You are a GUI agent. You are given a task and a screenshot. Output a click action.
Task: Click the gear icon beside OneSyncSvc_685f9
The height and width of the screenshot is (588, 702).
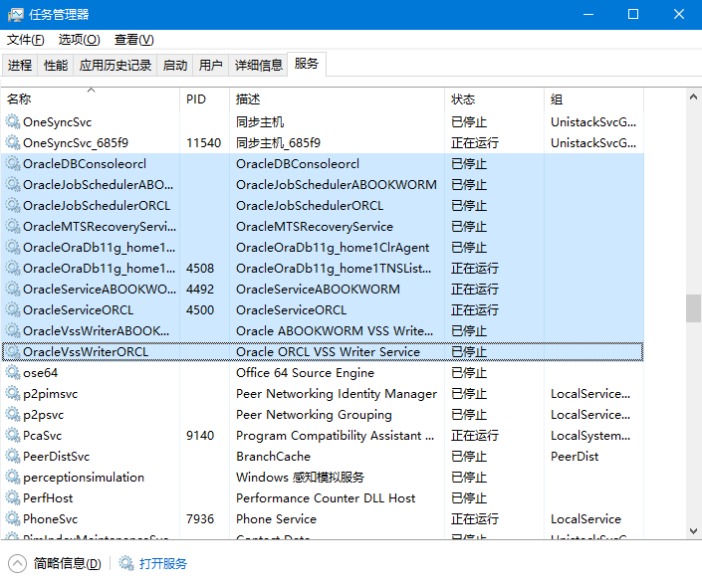point(13,142)
